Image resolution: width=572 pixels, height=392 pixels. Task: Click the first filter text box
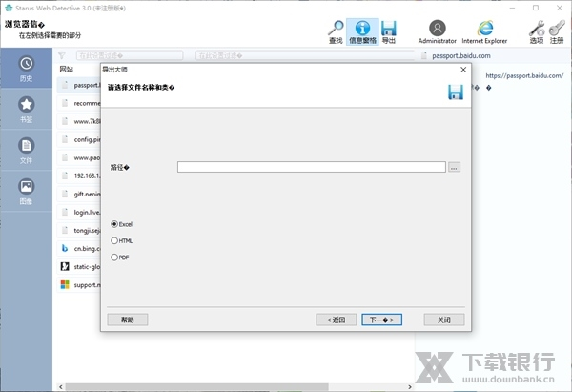pos(130,55)
